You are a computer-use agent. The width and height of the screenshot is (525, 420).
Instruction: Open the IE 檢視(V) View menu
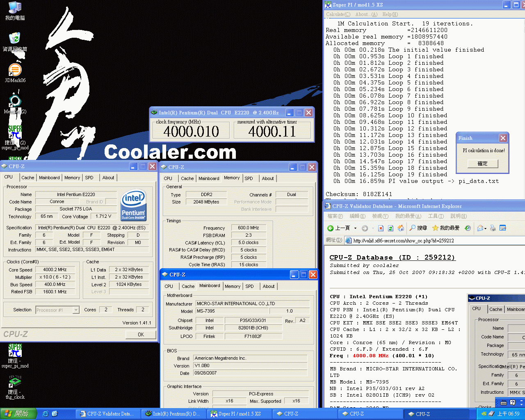tap(380, 216)
